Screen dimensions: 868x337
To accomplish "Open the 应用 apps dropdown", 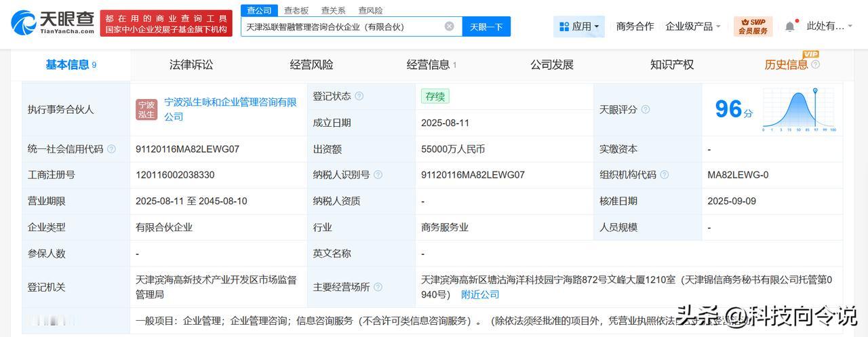I will (x=579, y=26).
